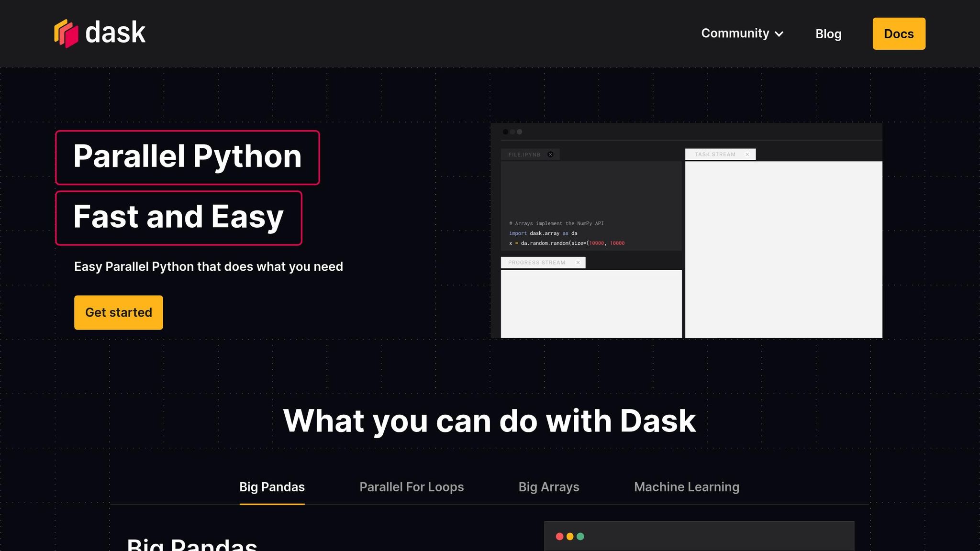Click the red dot in code window

coord(559,537)
